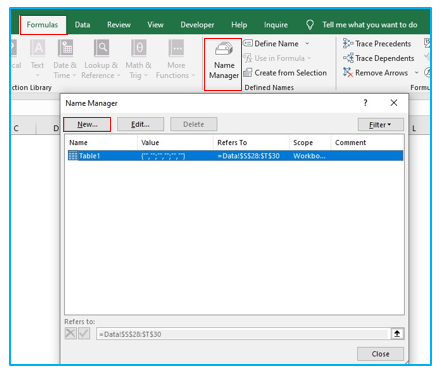Select column L header in the worksheet
The width and height of the screenshot is (441, 376).
(x=414, y=128)
